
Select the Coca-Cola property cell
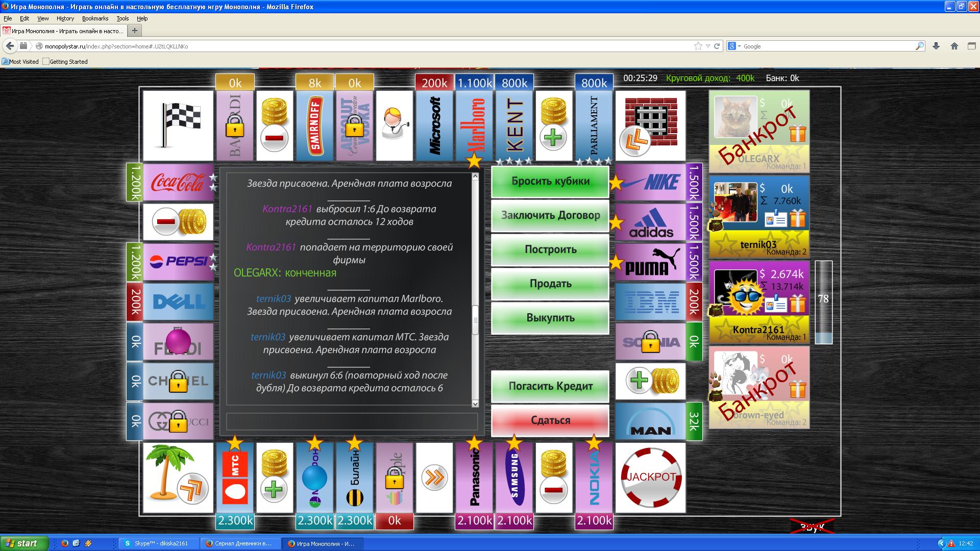[178, 183]
